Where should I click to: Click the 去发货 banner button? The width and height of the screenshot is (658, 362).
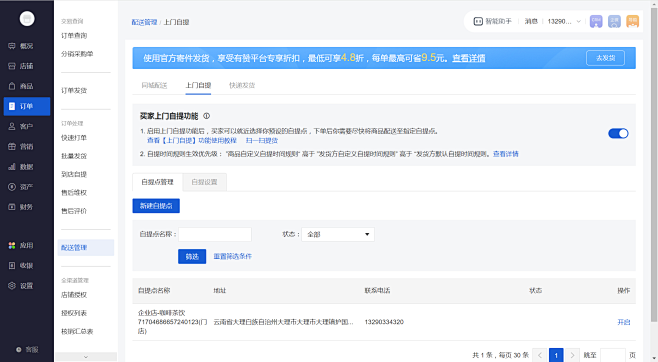coord(605,58)
